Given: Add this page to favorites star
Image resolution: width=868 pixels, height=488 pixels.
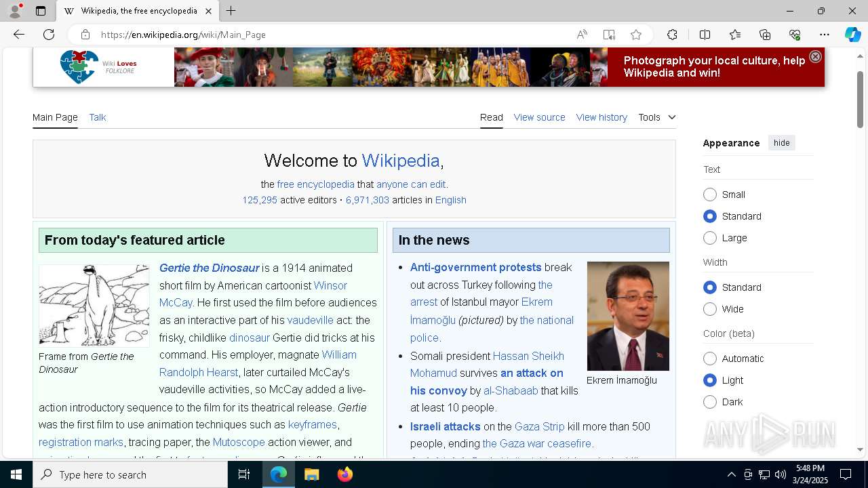Looking at the screenshot, I should click(x=636, y=35).
